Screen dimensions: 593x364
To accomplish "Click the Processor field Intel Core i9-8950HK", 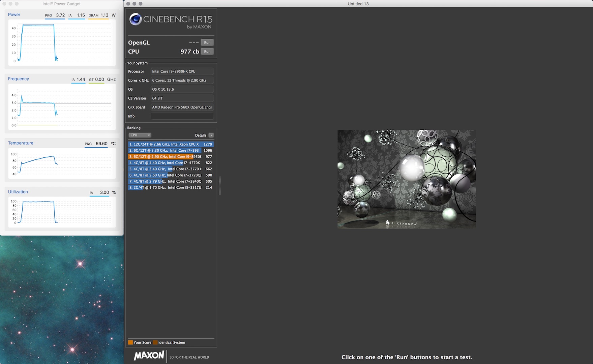I will click(182, 71).
